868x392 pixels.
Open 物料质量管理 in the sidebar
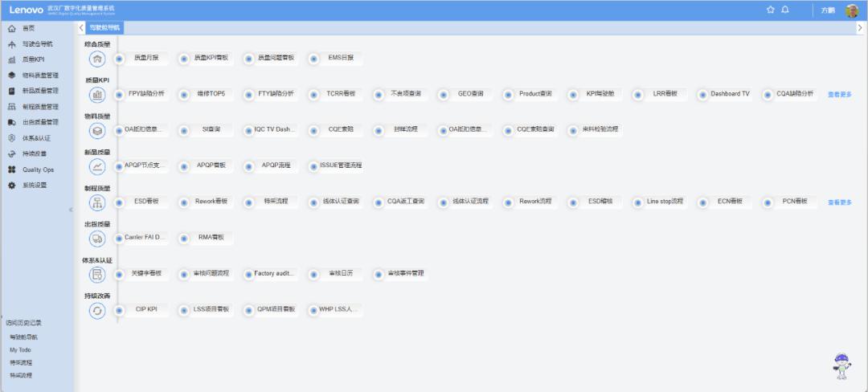[x=40, y=76]
